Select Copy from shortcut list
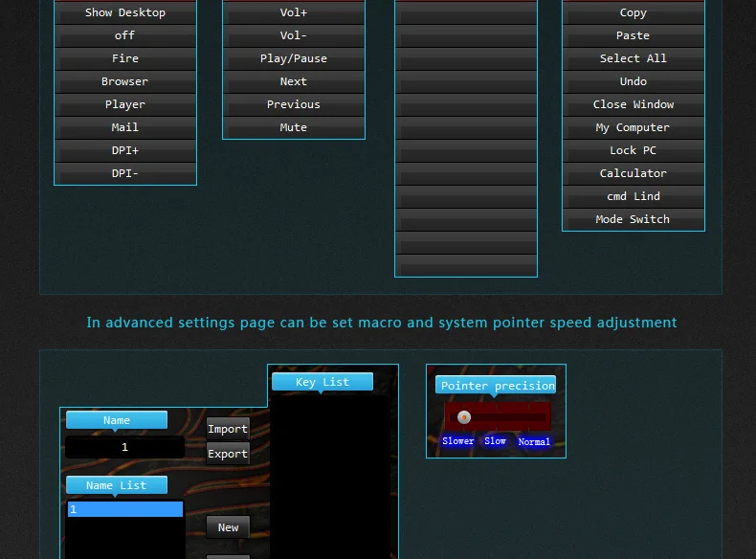756x559 pixels. 634,12
